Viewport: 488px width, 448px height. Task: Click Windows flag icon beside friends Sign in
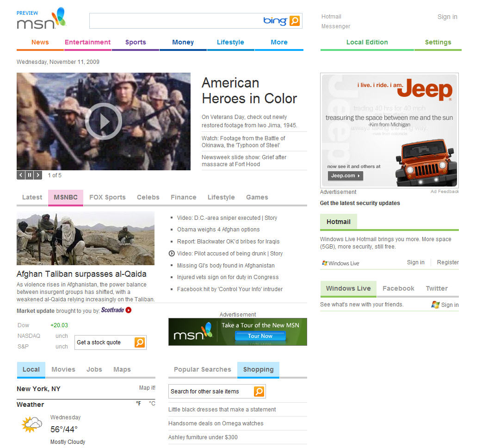435,305
